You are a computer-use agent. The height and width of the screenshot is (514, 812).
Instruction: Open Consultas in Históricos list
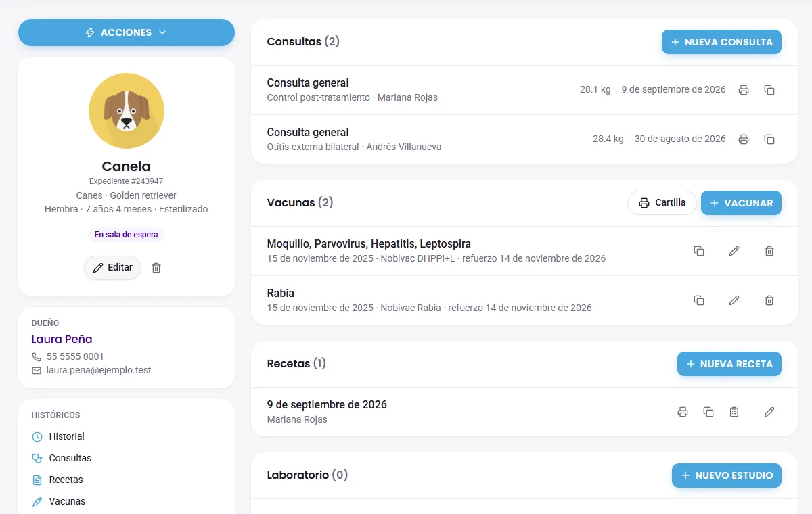[70, 458]
